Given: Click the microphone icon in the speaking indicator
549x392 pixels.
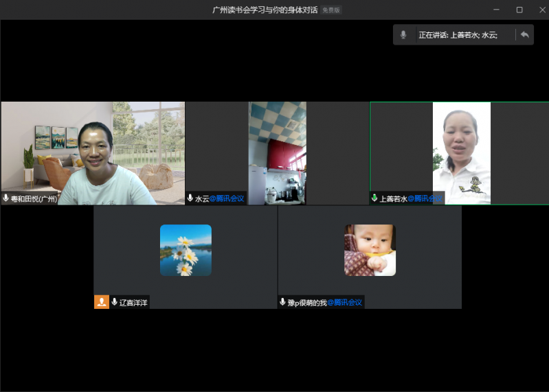Looking at the screenshot, I should pyautogui.click(x=403, y=35).
